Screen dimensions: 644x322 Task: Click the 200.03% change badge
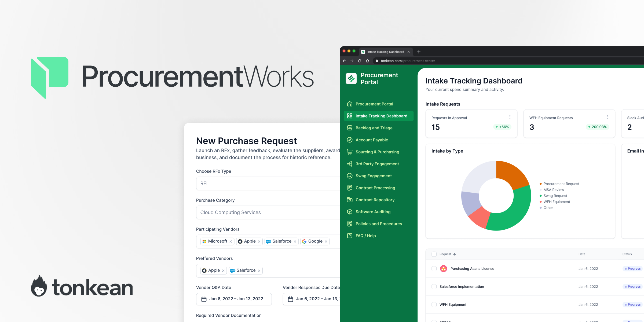[x=597, y=127]
